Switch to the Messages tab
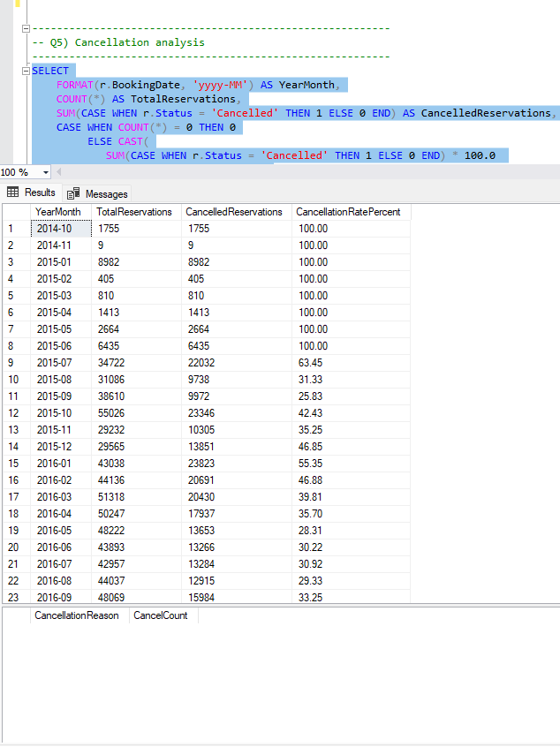Viewport: 560px width, 747px height. [x=97, y=194]
